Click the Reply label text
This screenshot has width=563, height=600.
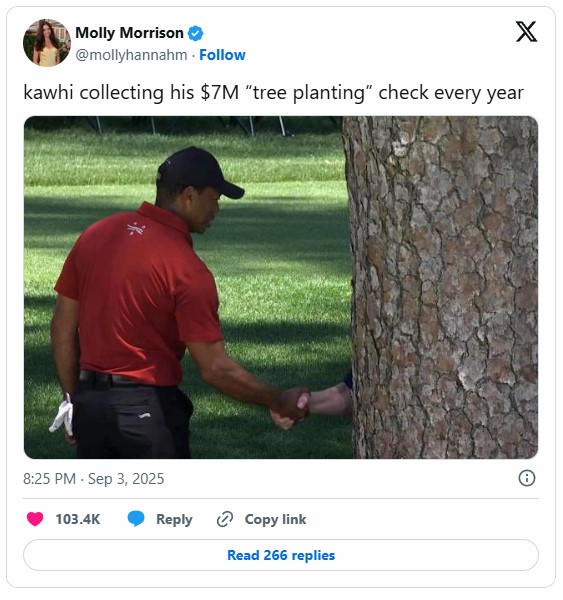pyautogui.click(x=174, y=519)
